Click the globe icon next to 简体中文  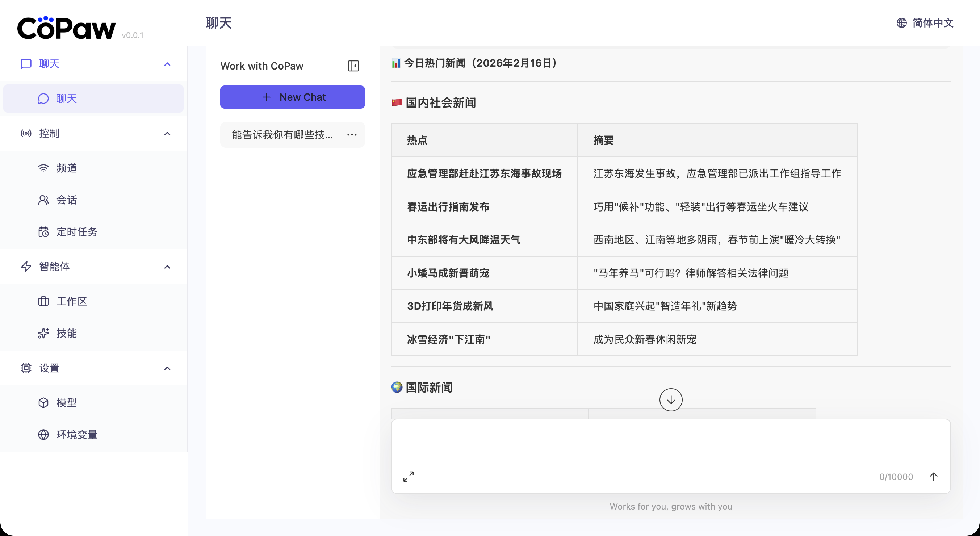(x=901, y=23)
